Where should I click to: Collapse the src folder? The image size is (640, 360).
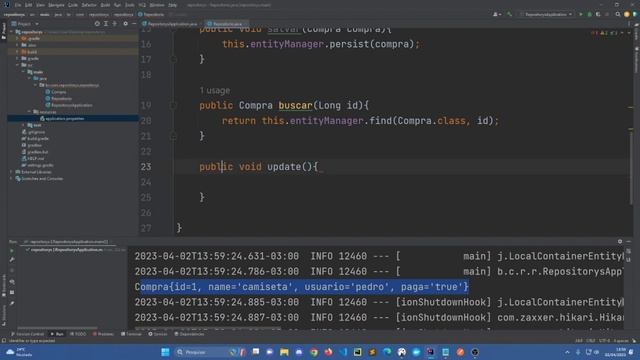coord(18,65)
